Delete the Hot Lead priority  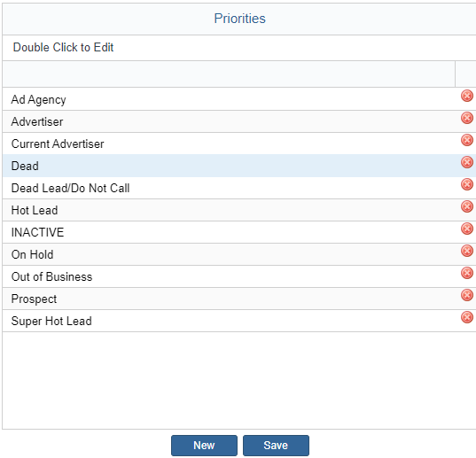tap(467, 206)
